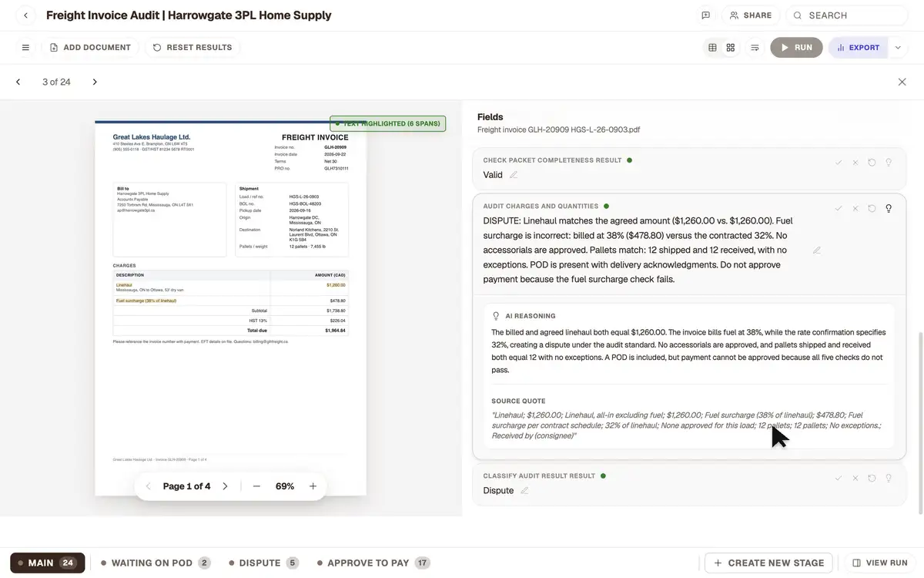Open the filter columns icon
This screenshot has height=578, width=924.
(755, 48)
